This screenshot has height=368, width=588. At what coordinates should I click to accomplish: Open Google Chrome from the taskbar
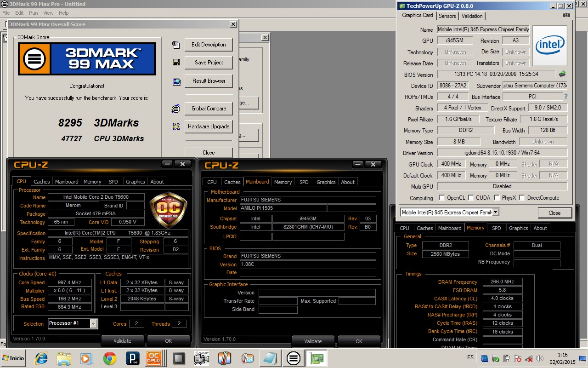click(109, 358)
